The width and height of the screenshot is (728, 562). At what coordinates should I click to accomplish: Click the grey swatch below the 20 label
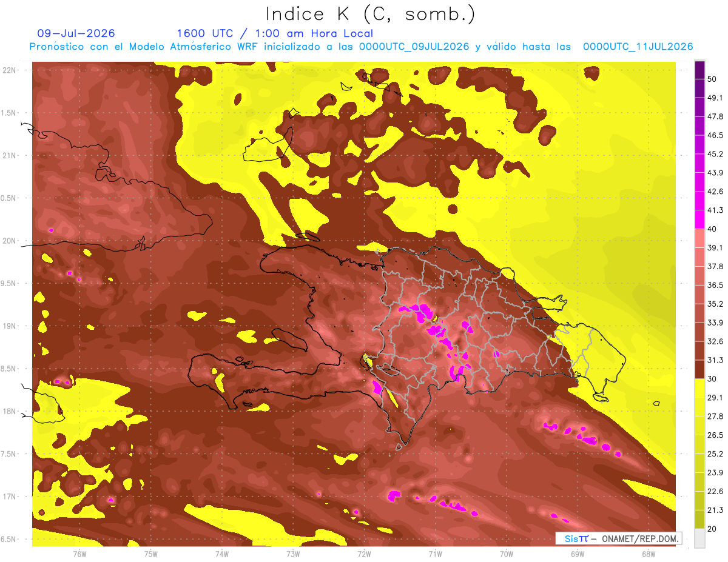coord(699,538)
